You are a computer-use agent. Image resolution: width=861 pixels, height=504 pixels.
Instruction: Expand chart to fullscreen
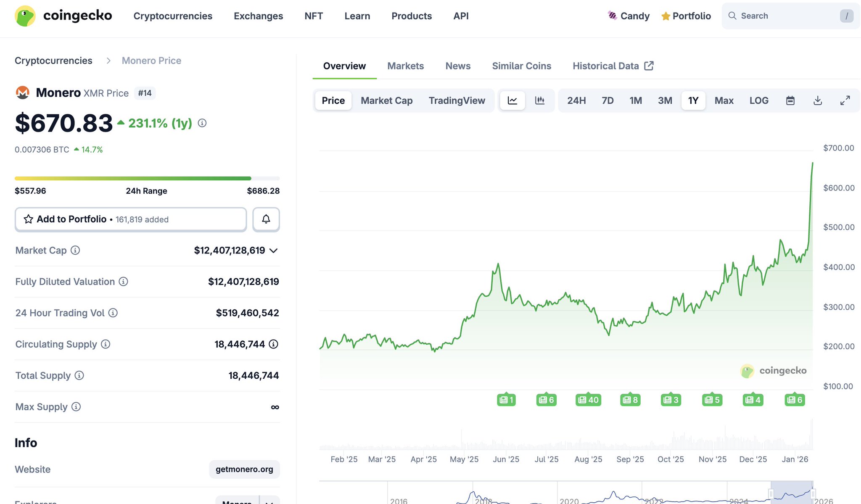pos(845,100)
